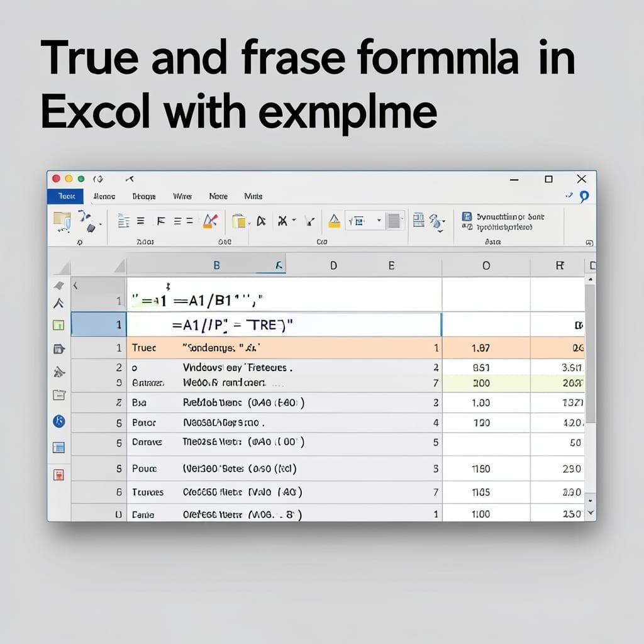Click the table grid icon in the ribbon
This screenshot has width=644, height=644.
pyautogui.click(x=418, y=220)
